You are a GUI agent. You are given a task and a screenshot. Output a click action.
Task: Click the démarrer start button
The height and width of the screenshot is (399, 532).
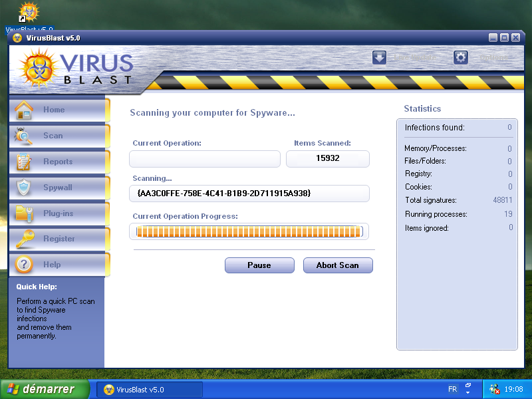click(45, 389)
